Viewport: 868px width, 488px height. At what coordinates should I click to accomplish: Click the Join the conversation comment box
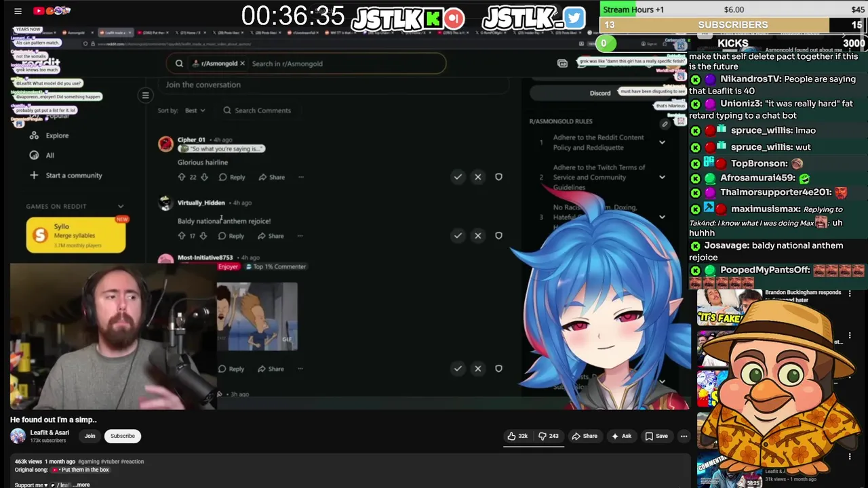(x=335, y=85)
